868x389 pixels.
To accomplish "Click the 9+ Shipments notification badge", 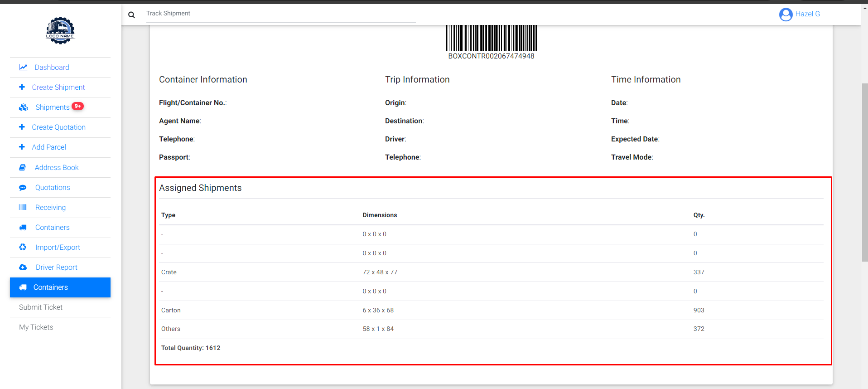I will pos(78,106).
